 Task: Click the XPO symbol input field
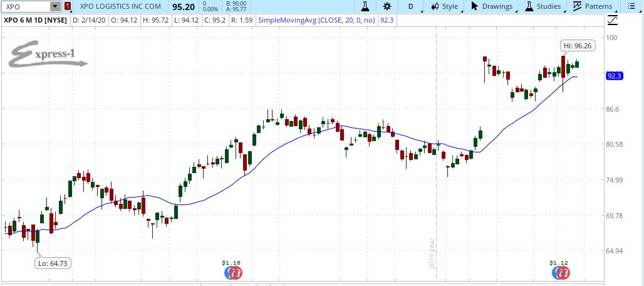[26, 6]
